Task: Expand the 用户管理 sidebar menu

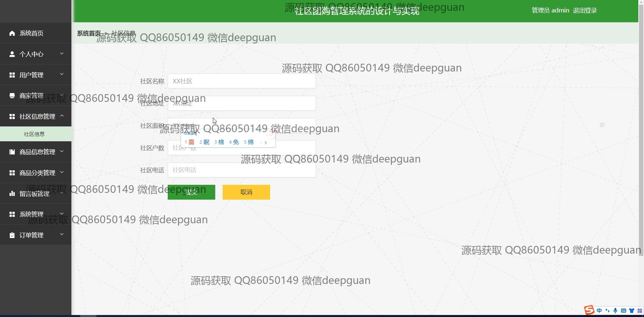Action: 36,75
